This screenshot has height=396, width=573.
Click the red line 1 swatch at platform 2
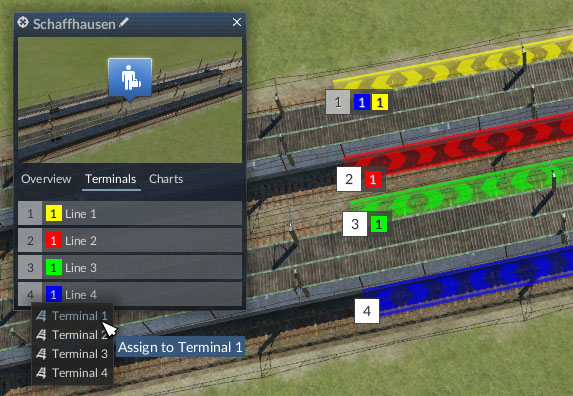coord(373,179)
